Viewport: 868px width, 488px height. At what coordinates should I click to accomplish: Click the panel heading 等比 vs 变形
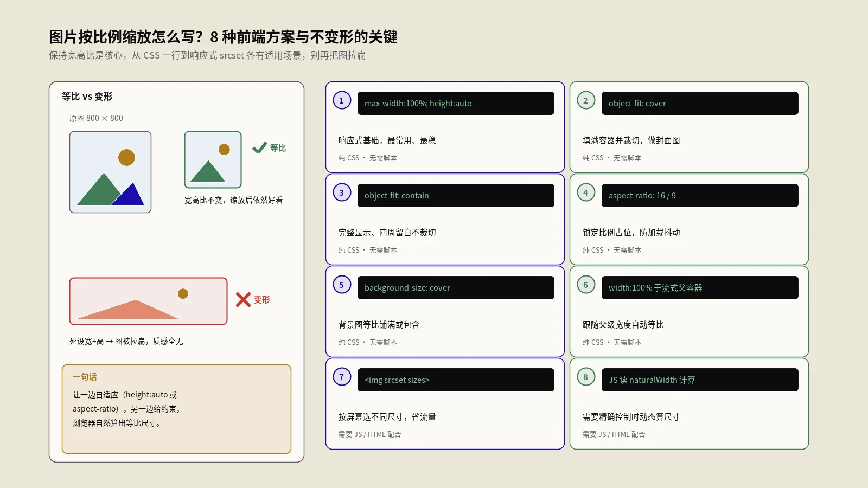[x=87, y=97]
